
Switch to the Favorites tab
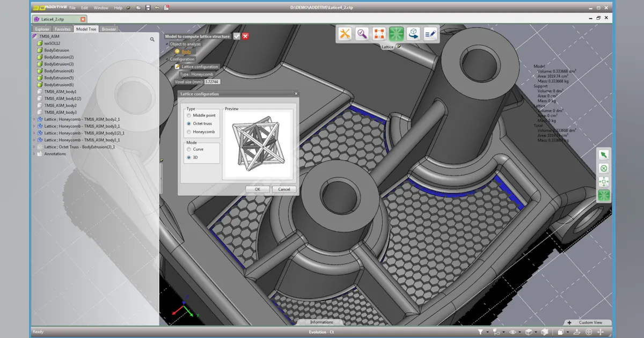click(x=63, y=29)
